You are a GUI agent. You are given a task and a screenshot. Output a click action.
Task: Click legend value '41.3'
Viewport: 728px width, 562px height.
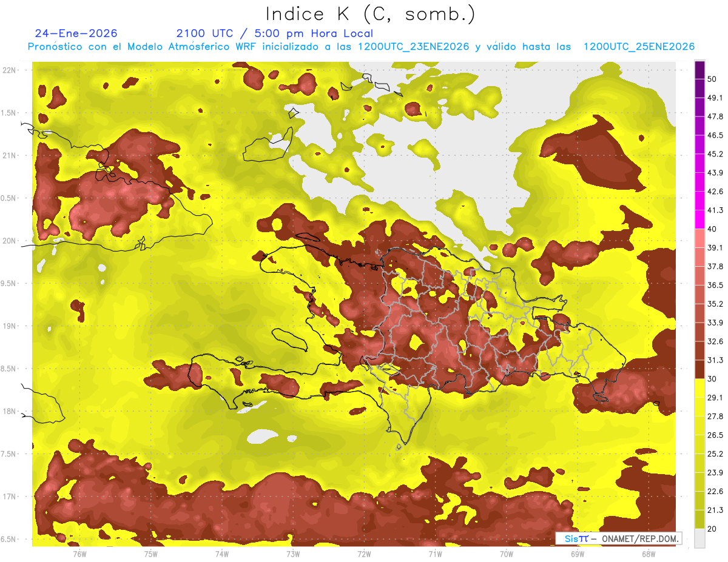(x=715, y=210)
